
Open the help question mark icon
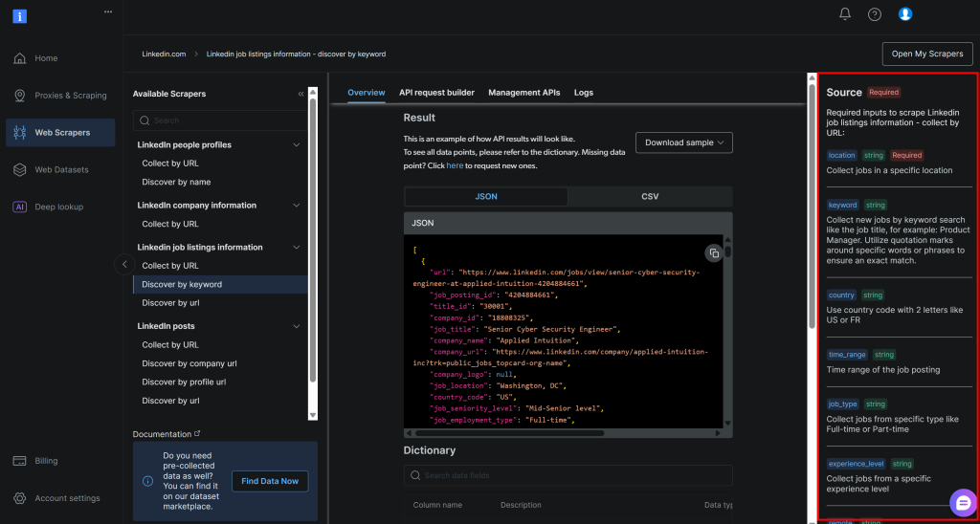click(875, 14)
